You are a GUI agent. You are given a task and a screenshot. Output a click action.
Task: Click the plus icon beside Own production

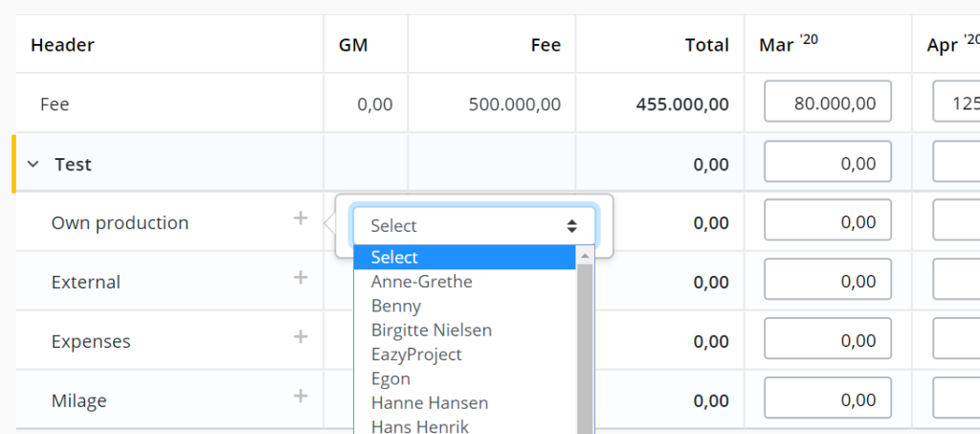301,218
